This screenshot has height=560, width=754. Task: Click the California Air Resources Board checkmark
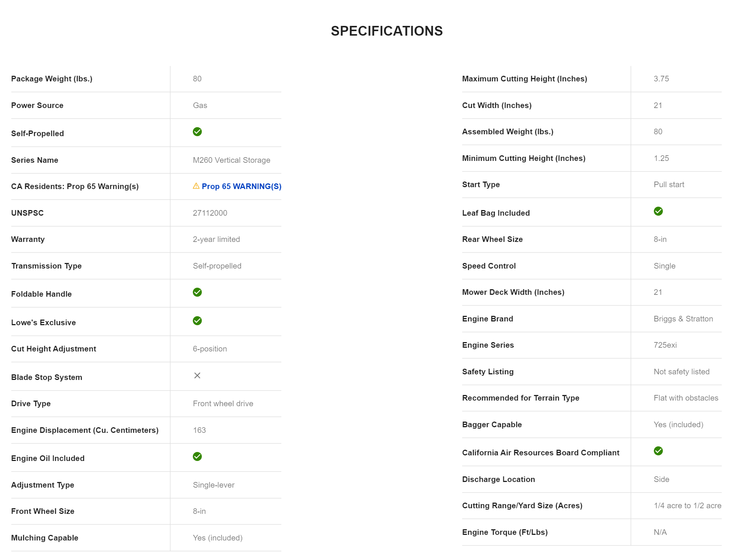pyautogui.click(x=658, y=451)
